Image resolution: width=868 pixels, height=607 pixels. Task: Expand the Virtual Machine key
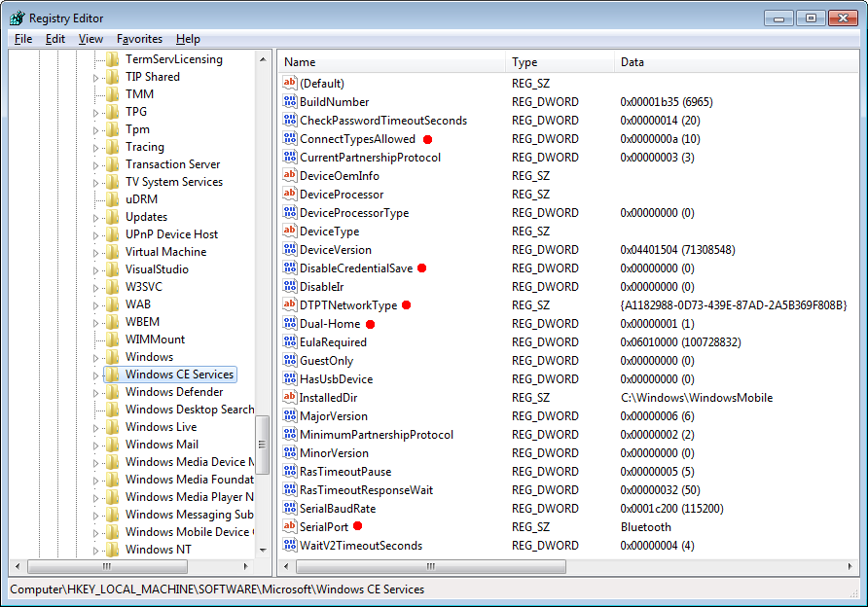pyautogui.click(x=95, y=253)
